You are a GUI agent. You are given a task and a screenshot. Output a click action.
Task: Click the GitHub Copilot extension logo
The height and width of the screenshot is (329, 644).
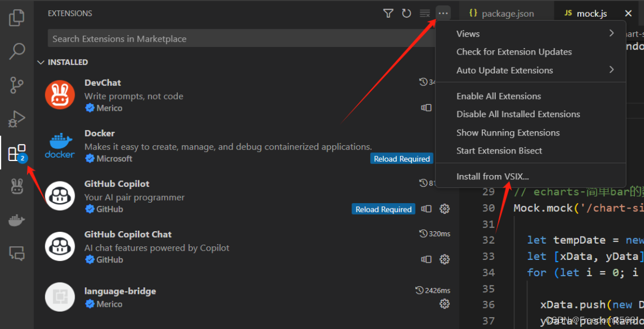[x=60, y=196]
